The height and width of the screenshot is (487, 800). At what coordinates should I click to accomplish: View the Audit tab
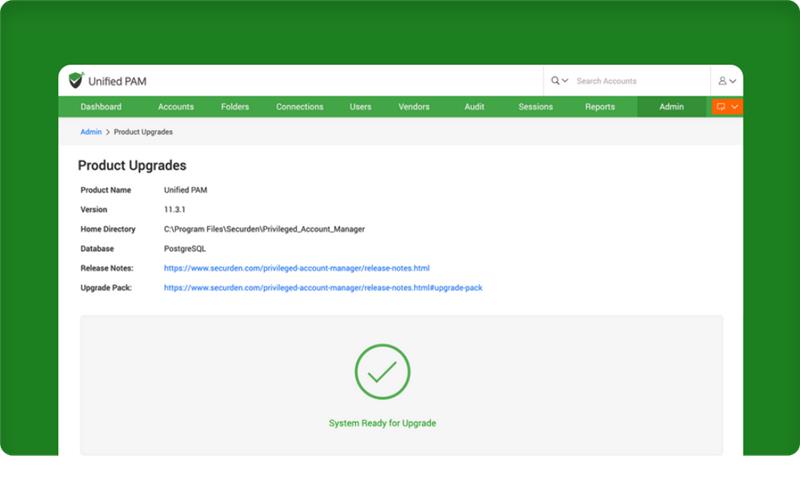tap(474, 107)
